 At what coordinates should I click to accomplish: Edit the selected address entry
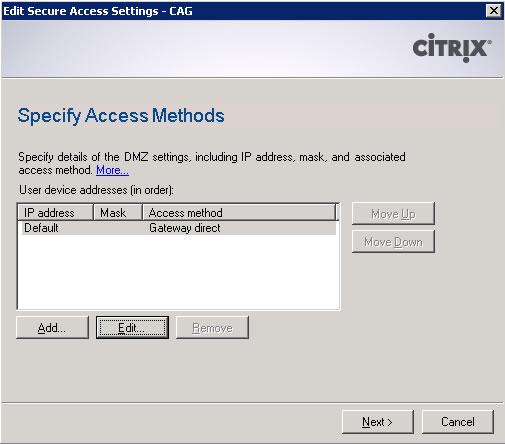pos(132,328)
